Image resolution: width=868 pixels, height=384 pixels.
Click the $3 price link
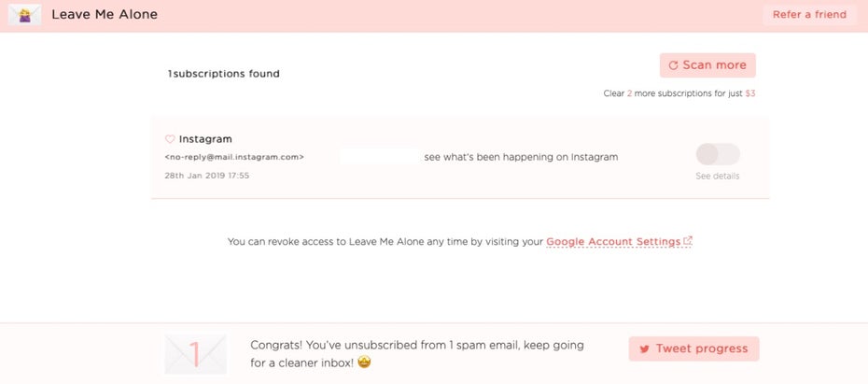pyautogui.click(x=750, y=93)
